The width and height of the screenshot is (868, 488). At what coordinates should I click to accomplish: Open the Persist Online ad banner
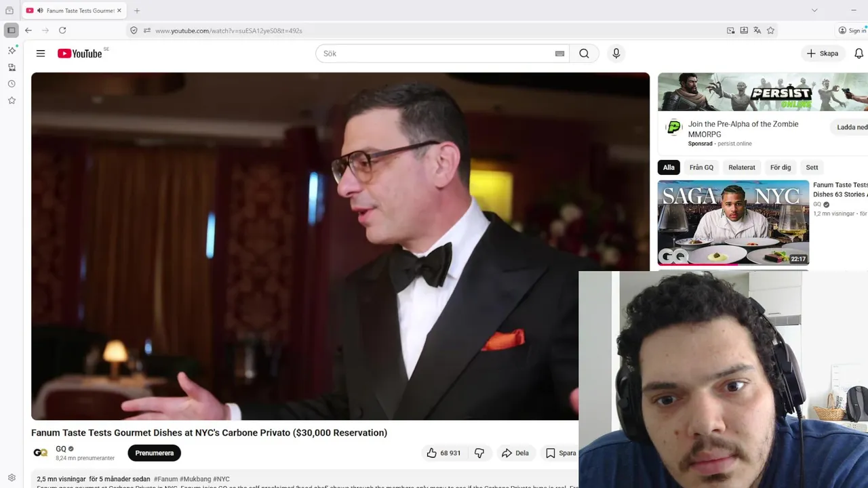[763, 91]
